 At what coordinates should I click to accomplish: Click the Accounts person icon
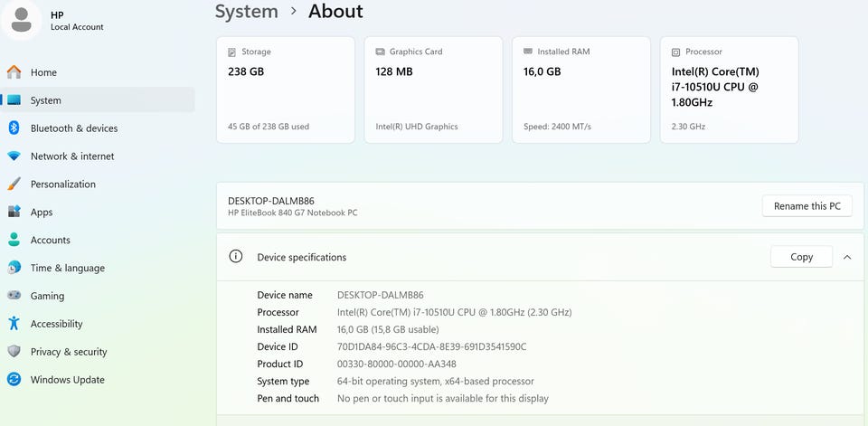(x=14, y=240)
